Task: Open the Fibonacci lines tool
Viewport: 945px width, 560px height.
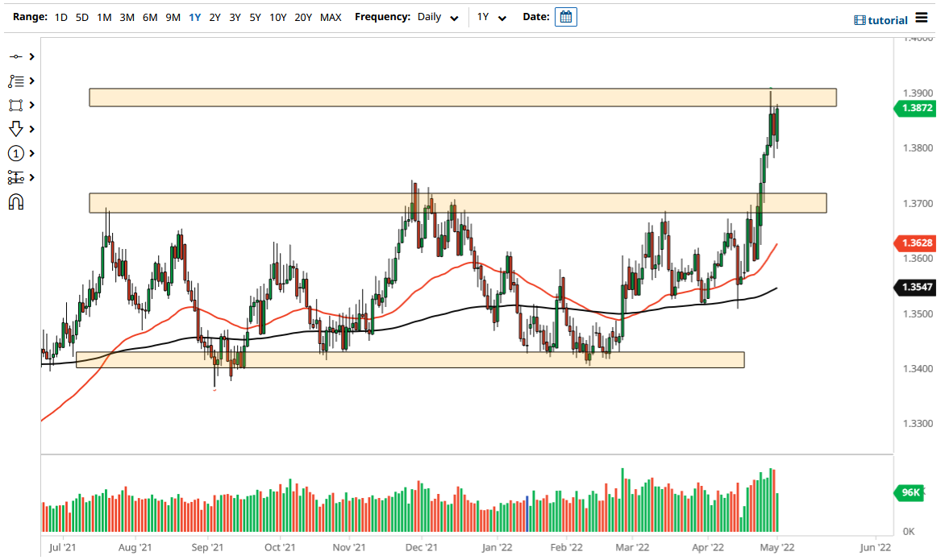Action: click(x=16, y=81)
